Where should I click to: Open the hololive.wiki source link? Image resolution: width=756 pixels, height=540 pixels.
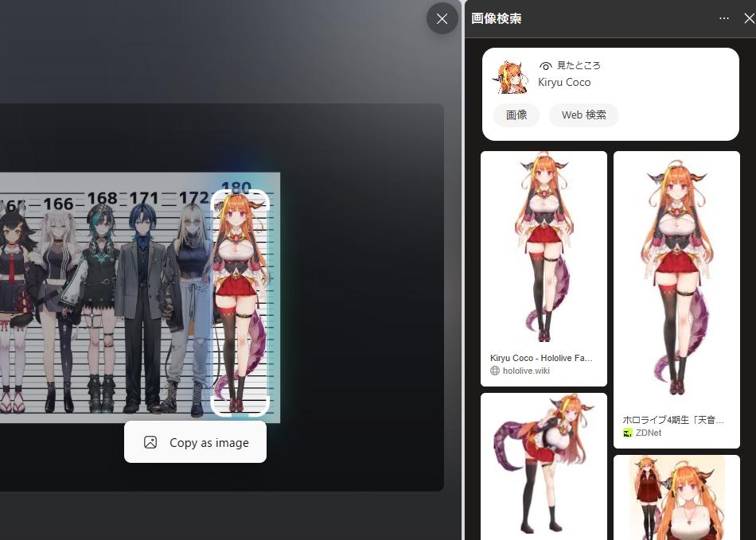pyautogui.click(x=526, y=371)
